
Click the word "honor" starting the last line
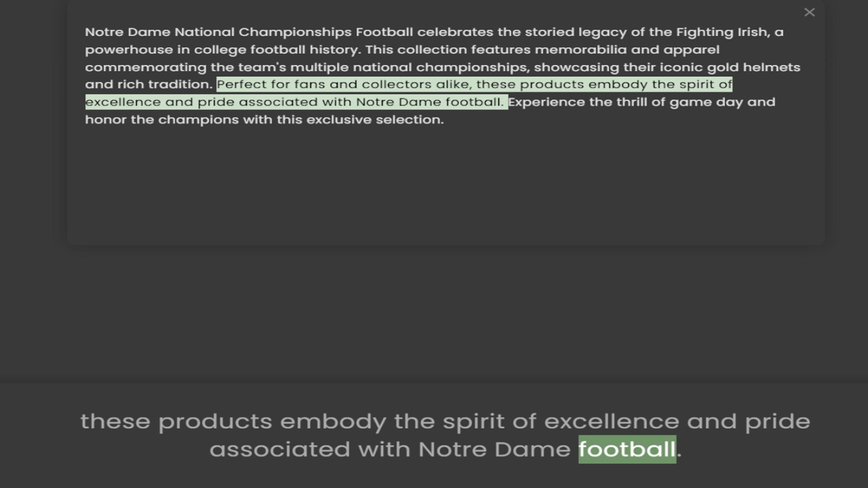click(106, 120)
